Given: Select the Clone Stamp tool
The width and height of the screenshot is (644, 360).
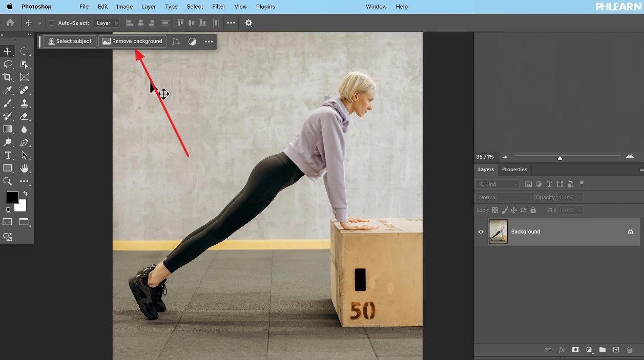Looking at the screenshot, I should pyautogui.click(x=24, y=103).
